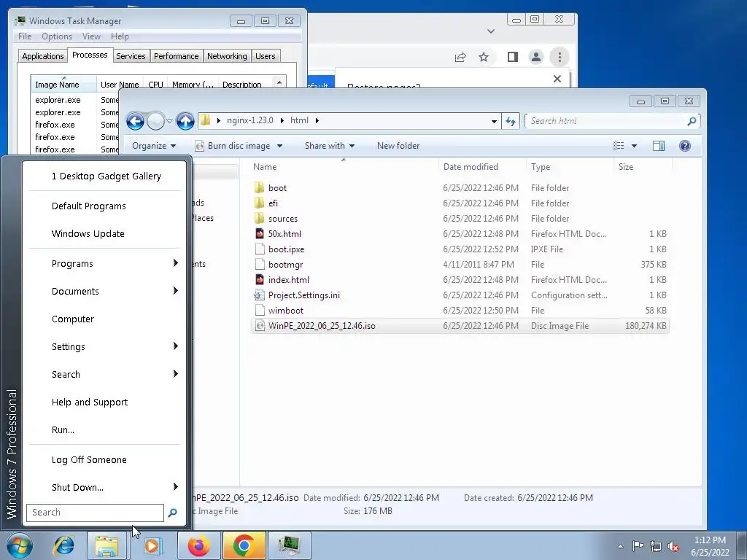747x560 pixels.
Task: Open the Share with dropdown
Action: [x=330, y=146]
